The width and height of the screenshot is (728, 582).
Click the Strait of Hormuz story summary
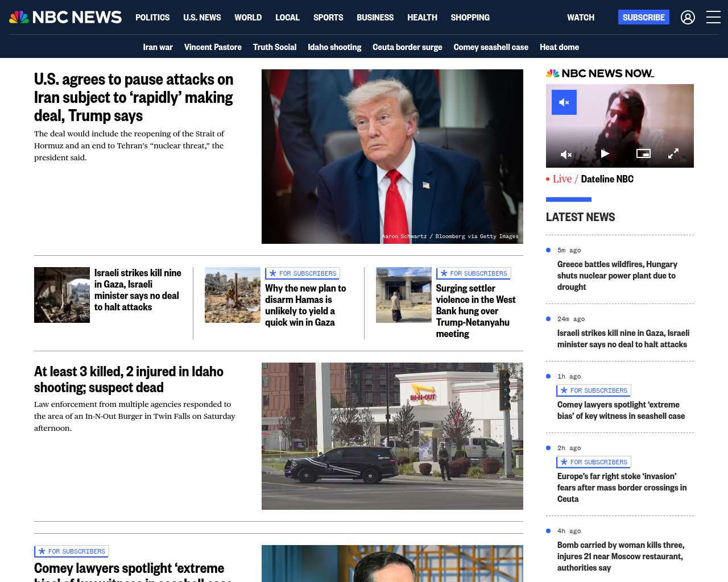(x=129, y=145)
